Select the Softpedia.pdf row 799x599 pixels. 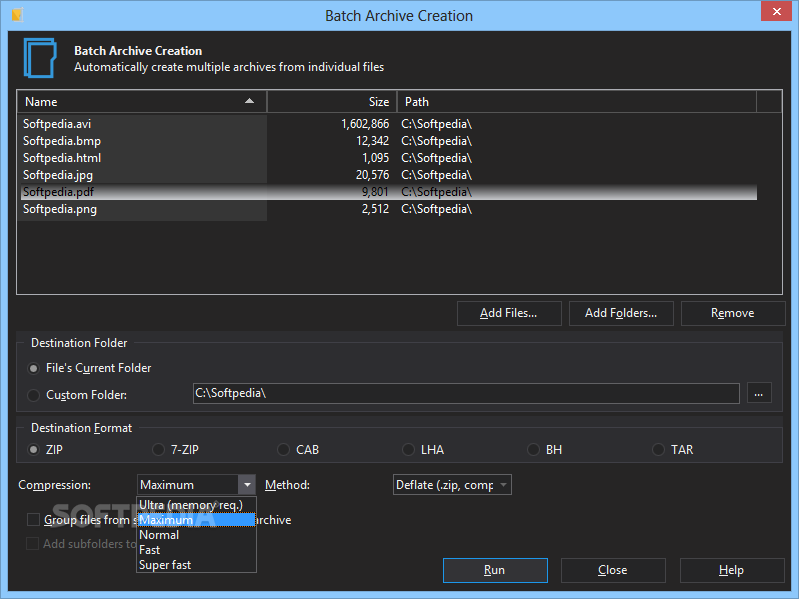click(388, 192)
